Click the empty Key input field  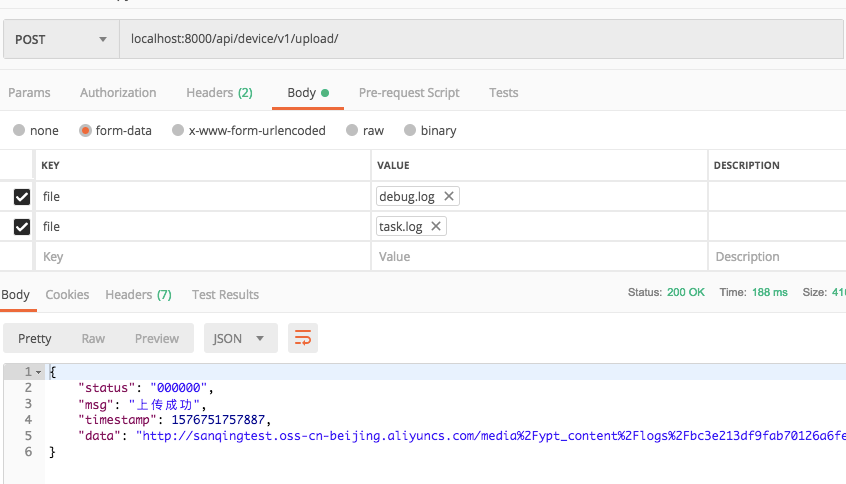(200, 257)
